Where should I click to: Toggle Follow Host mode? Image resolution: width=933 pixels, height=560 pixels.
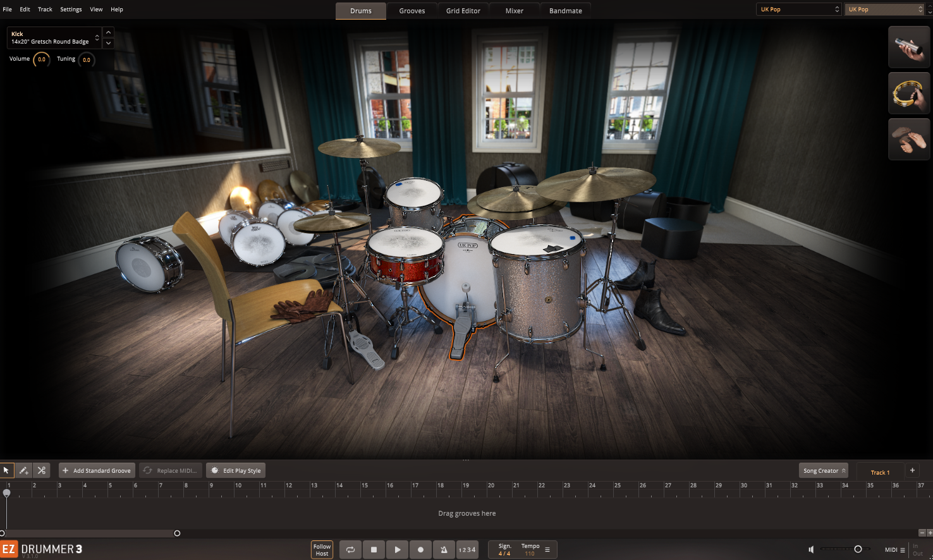[322, 550]
